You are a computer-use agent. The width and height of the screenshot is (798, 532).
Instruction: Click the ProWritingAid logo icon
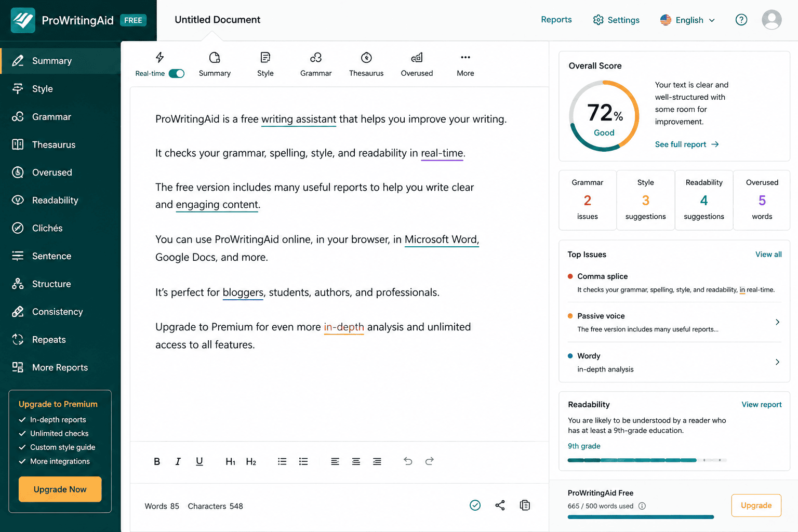(23, 20)
